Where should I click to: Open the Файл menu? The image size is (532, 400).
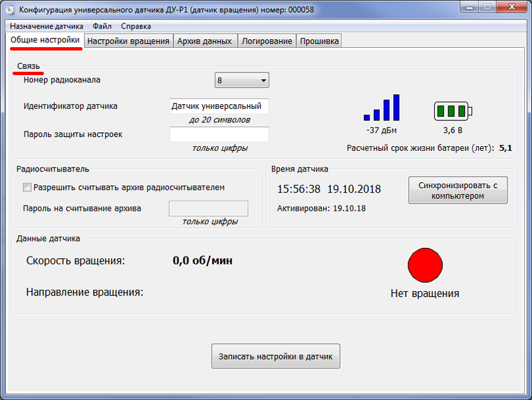[102, 26]
